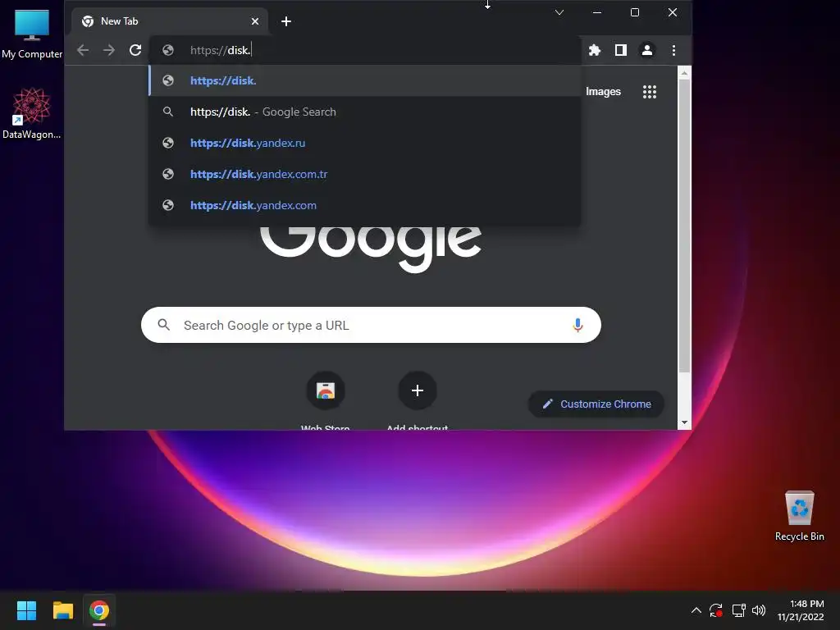Image resolution: width=840 pixels, height=630 pixels.
Task: Click the taskbar clock showing 1:48 PM
Action: tap(801, 610)
